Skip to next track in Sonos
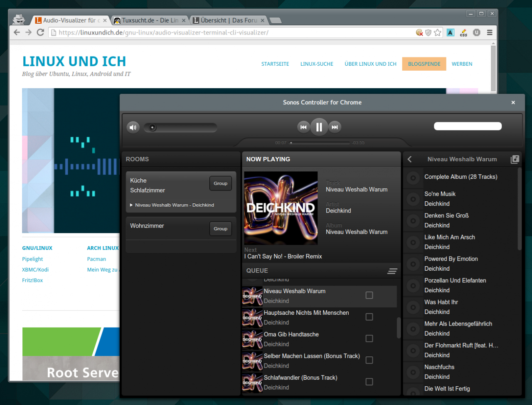 [335, 127]
